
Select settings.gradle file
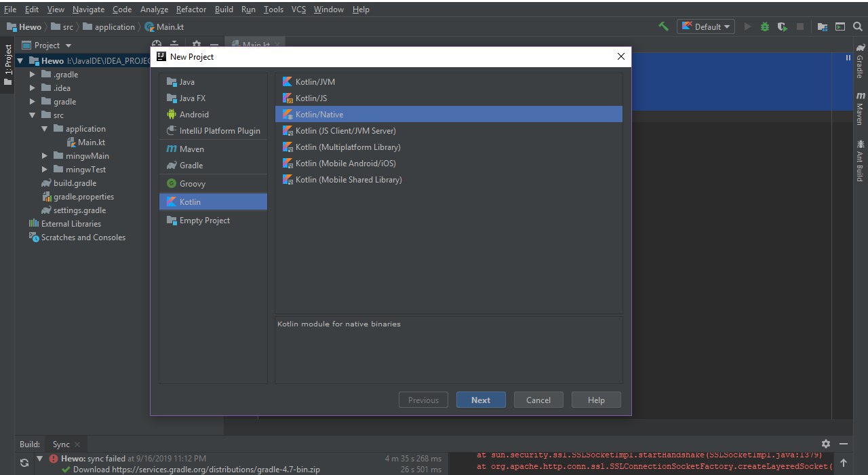tap(73, 210)
